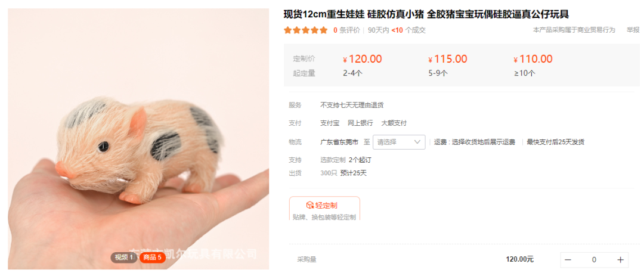Select the 商品 5 media tab
The height and width of the screenshot is (279, 644).
[153, 258]
